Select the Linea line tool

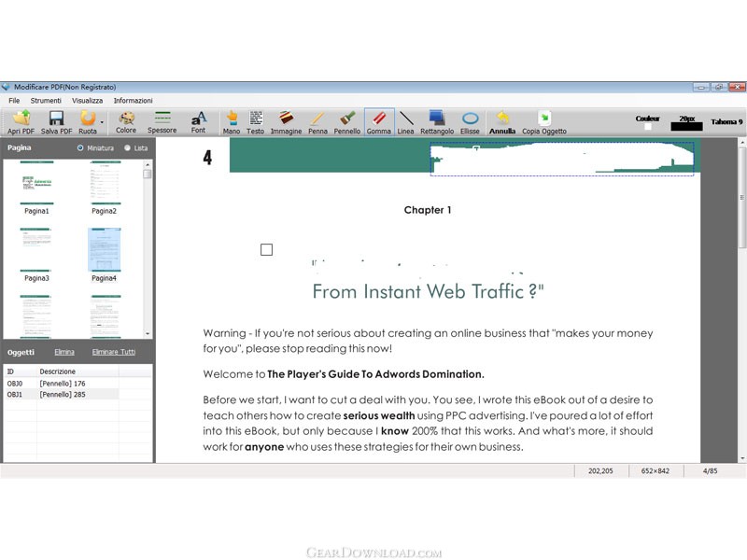pyautogui.click(x=405, y=122)
